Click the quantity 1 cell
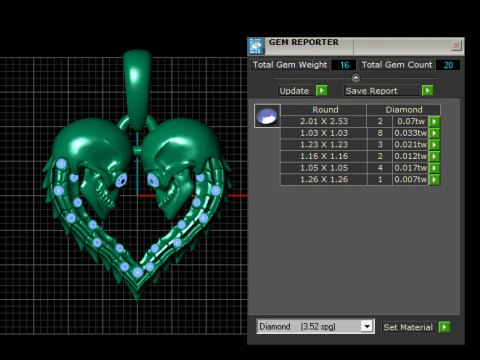The height and width of the screenshot is (360, 480). [x=380, y=180]
